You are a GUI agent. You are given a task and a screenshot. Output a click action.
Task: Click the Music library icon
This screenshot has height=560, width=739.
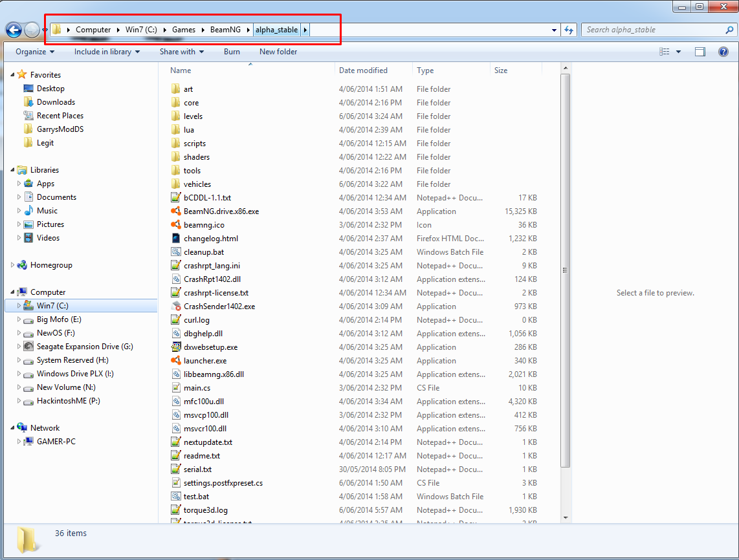(28, 211)
